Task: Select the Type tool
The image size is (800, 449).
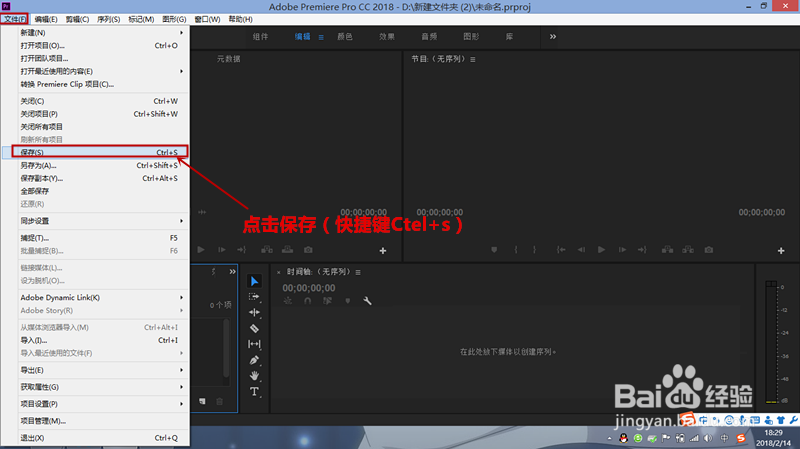Action: pyautogui.click(x=254, y=391)
